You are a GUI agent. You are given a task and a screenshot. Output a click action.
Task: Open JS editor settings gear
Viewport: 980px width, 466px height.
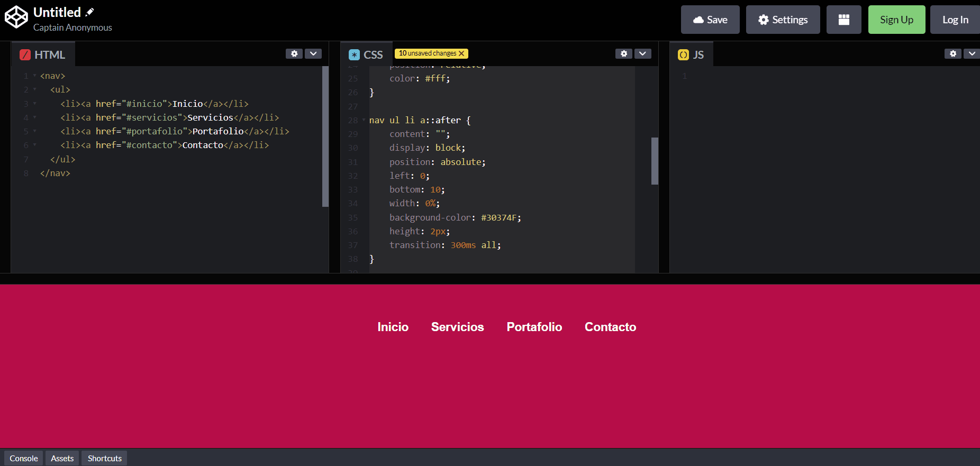953,53
